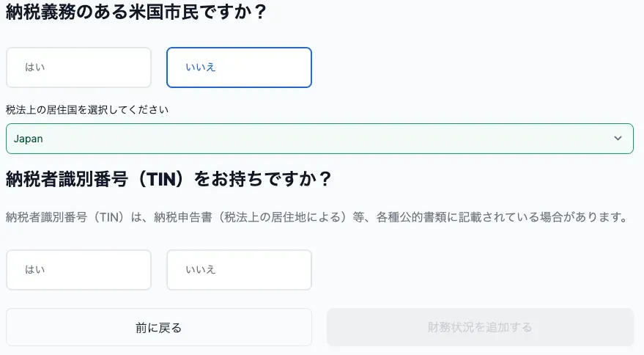Click the selected Japan value text

tap(29, 139)
